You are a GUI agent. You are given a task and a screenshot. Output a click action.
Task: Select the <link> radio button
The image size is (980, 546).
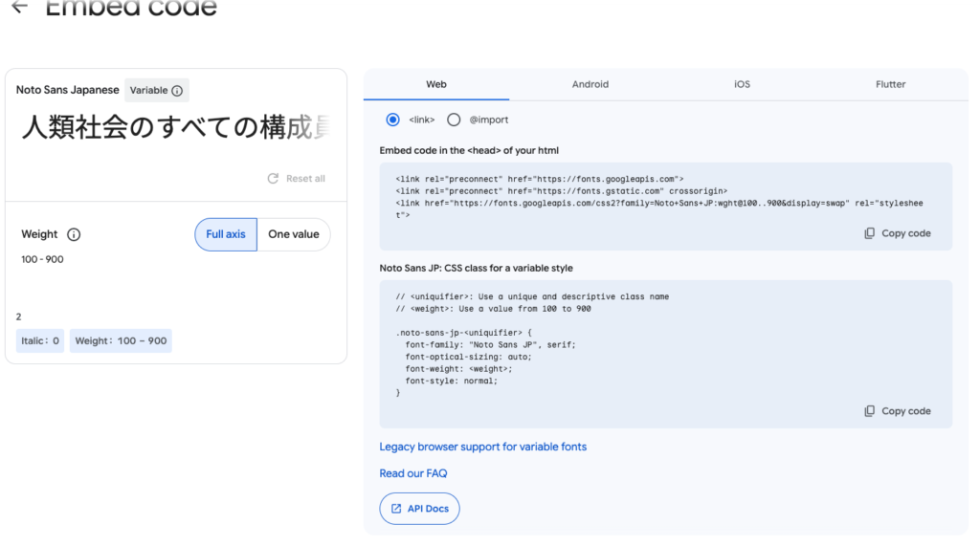[x=392, y=120]
